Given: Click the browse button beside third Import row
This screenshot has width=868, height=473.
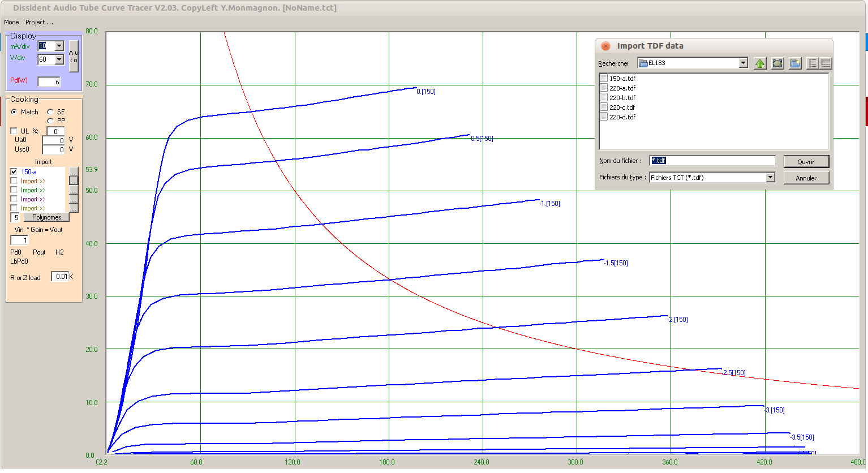Looking at the screenshot, I should 74,190.
